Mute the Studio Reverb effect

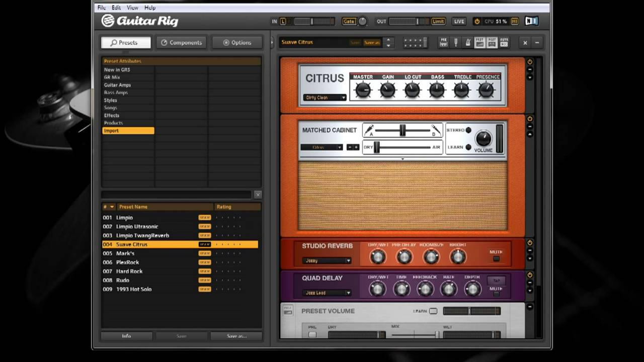click(496, 259)
